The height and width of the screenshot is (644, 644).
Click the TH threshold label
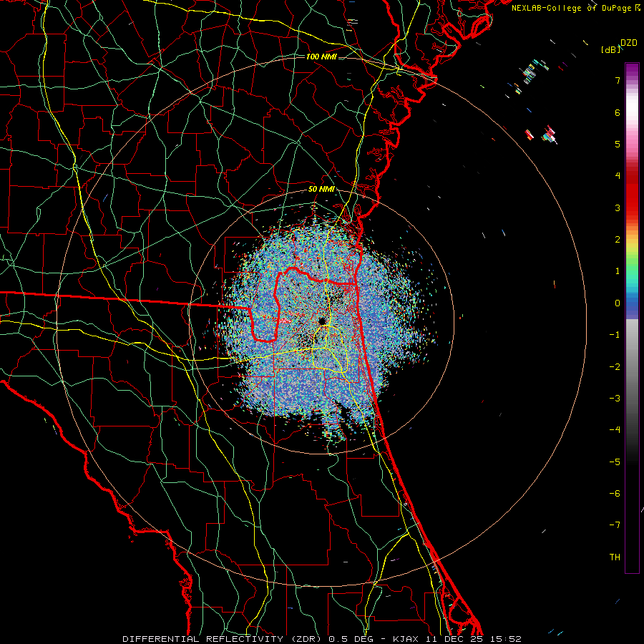[615, 557]
